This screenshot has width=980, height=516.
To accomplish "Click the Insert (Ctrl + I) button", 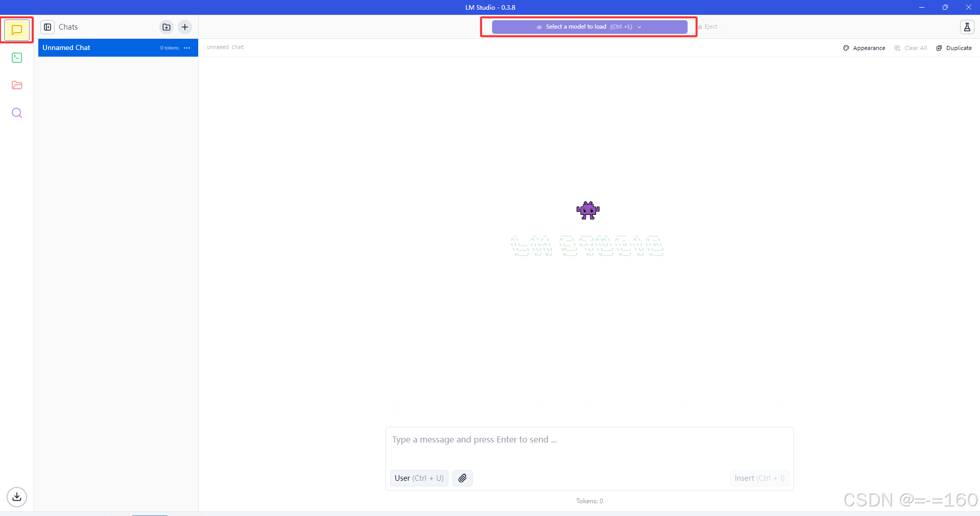I will coord(759,478).
